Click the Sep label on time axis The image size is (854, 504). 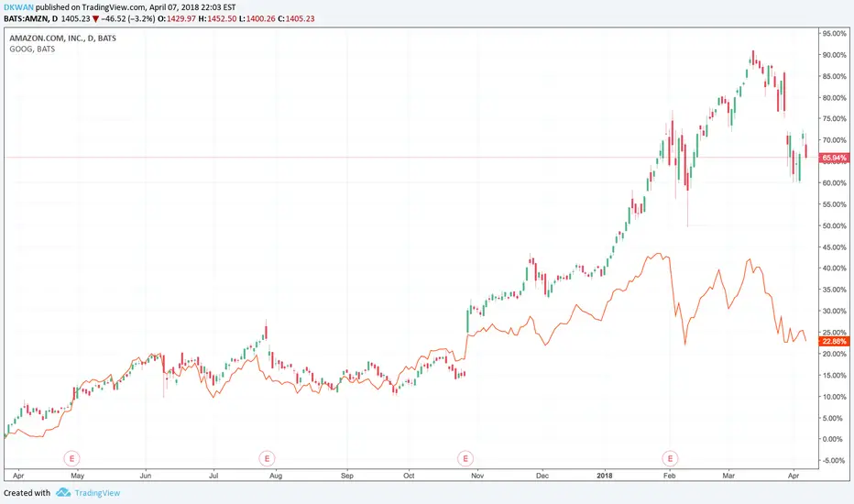(347, 476)
